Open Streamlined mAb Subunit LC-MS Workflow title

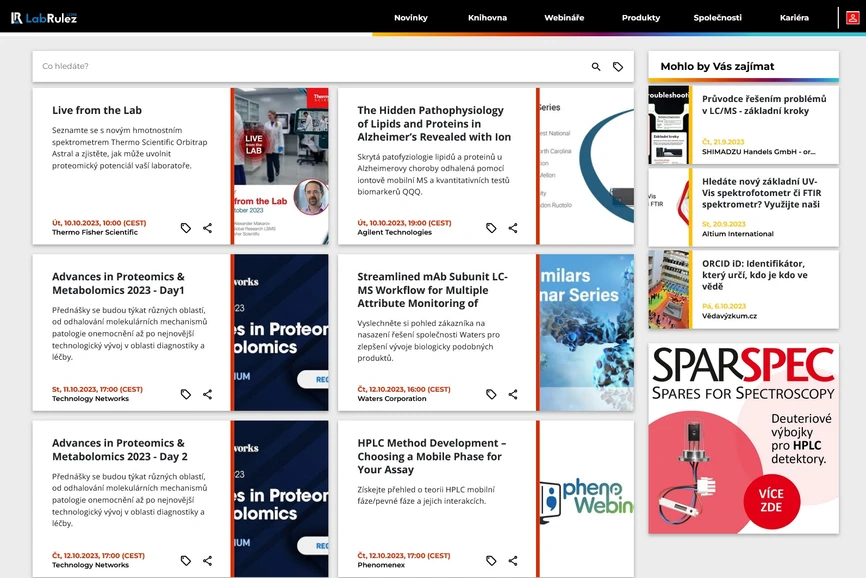[x=432, y=290]
